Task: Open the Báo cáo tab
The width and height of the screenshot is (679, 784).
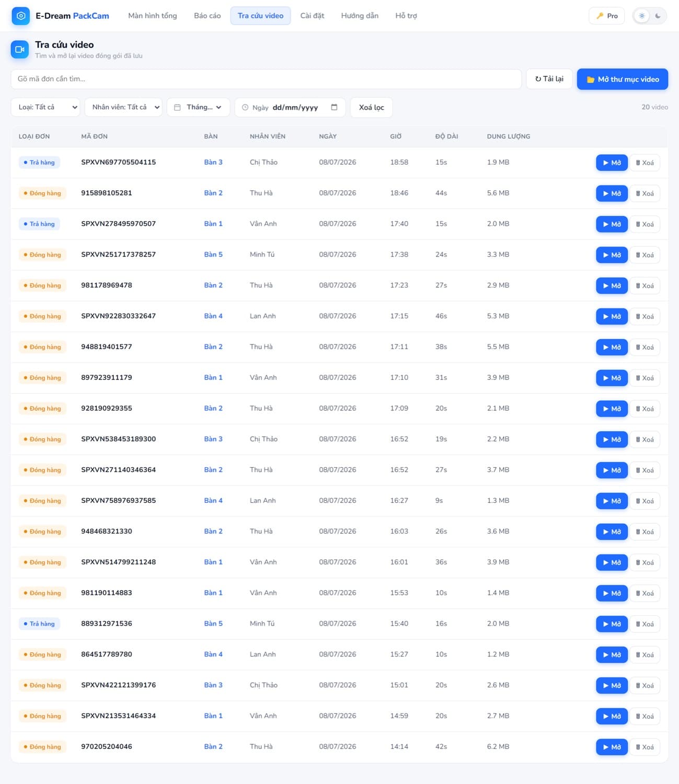Action: point(208,16)
